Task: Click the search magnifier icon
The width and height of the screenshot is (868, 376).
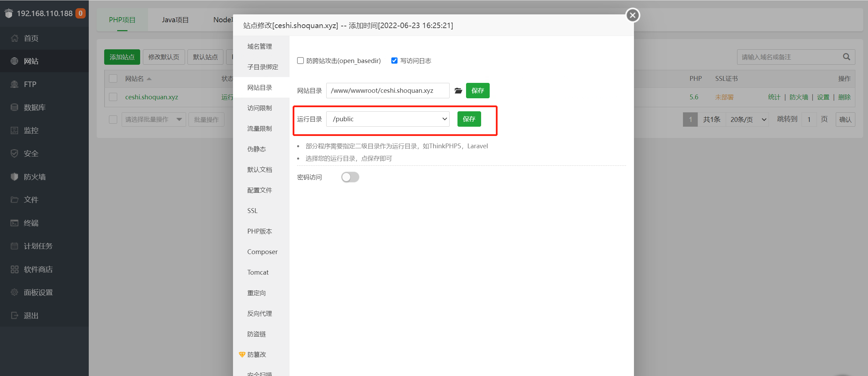Action: pos(846,57)
